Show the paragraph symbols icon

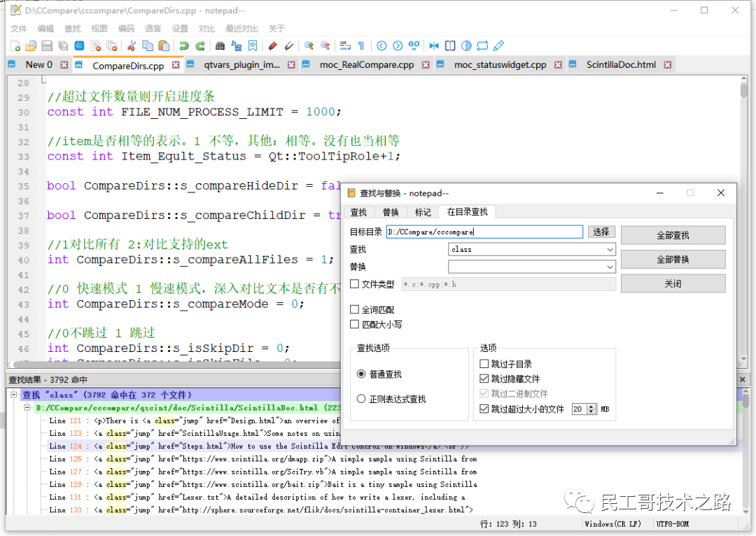pyautogui.click(x=361, y=45)
